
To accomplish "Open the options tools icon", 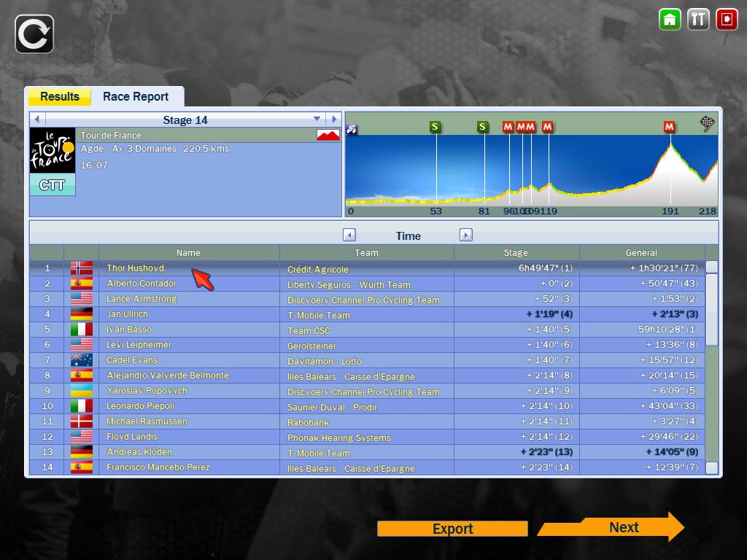I will tap(698, 20).
